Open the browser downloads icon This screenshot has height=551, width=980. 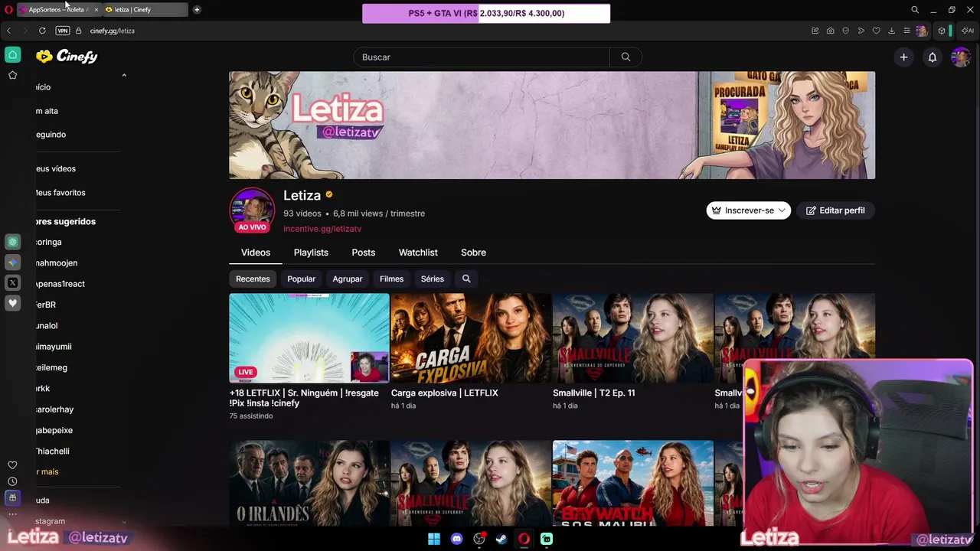coord(891,31)
